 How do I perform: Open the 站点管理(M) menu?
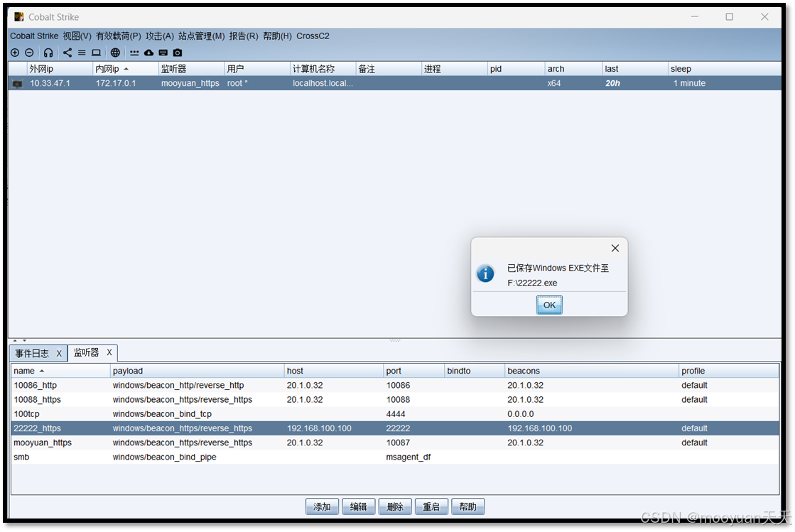(x=201, y=36)
